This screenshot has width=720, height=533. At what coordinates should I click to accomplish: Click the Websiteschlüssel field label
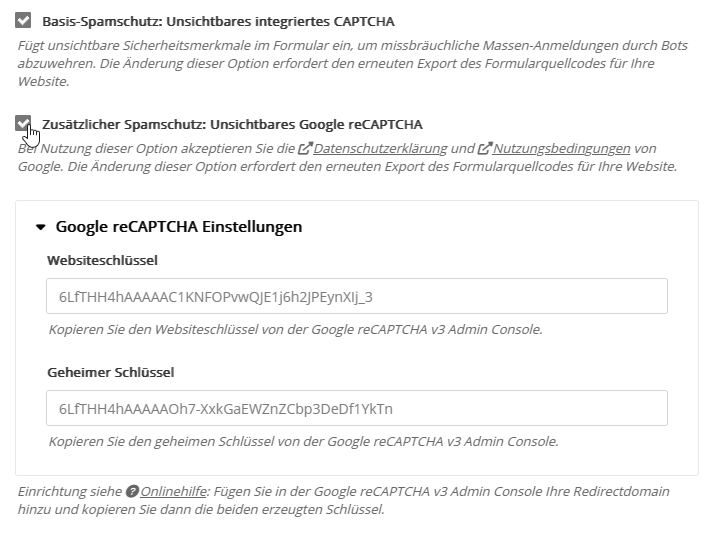pyautogui.click(x=102, y=260)
